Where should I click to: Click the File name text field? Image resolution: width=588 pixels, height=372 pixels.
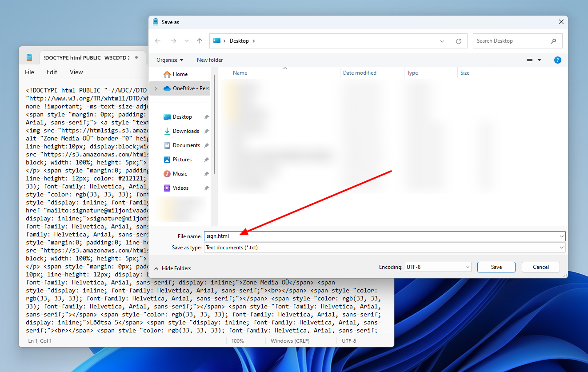[x=382, y=236]
